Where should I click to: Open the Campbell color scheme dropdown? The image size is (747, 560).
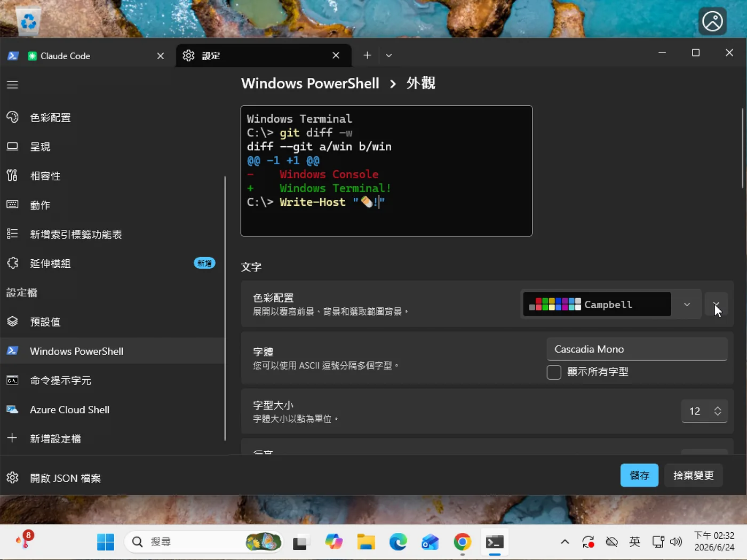coord(610,304)
